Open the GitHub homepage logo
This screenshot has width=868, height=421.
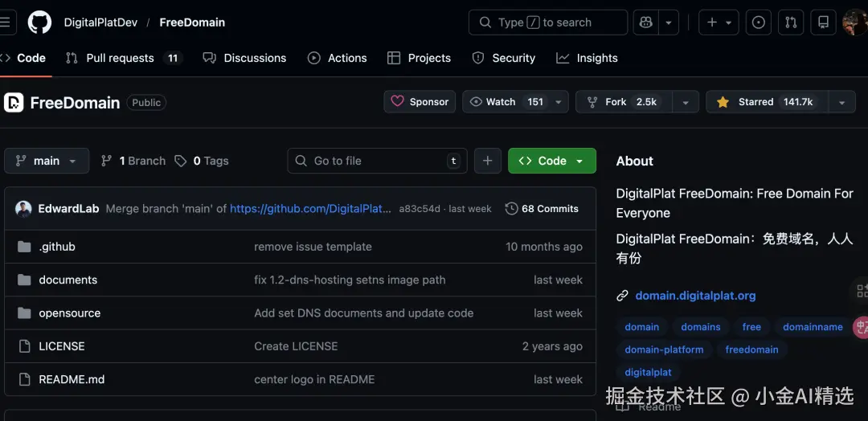[x=40, y=22]
